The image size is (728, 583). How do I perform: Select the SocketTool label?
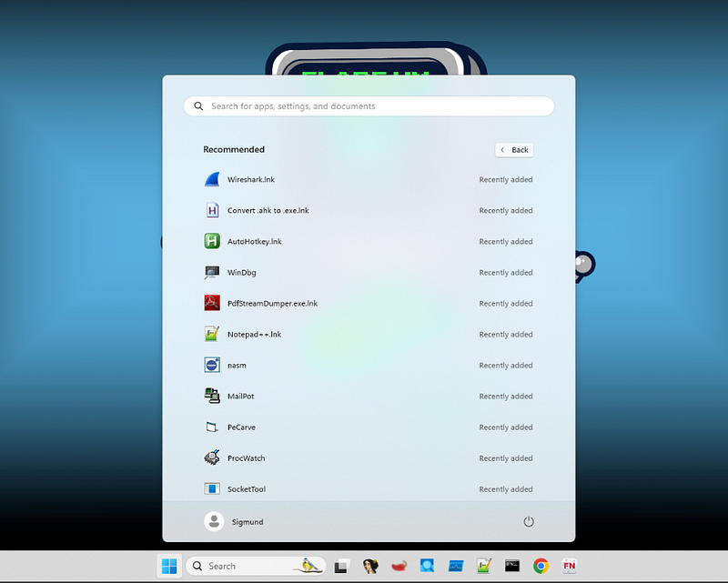pyautogui.click(x=247, y=488)
